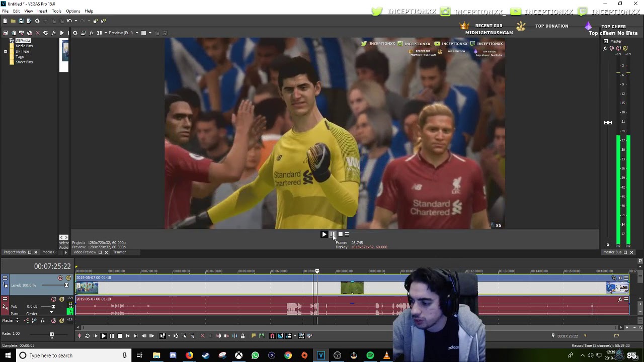644x362 pixels.
Task: Open File Explorer on the taskbar
Action: [x=156, y=355]
